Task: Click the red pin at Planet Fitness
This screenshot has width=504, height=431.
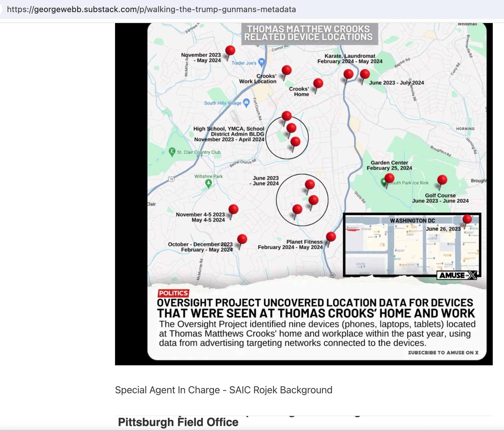Action: pos(330,237)
